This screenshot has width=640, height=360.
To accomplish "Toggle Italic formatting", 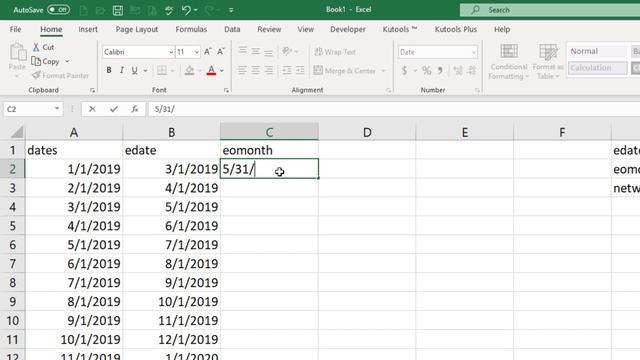I will (122, 70).
